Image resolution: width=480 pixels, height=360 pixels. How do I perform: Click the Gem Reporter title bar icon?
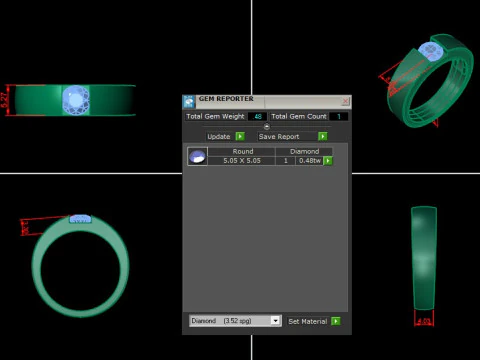[x=189, y=102]
